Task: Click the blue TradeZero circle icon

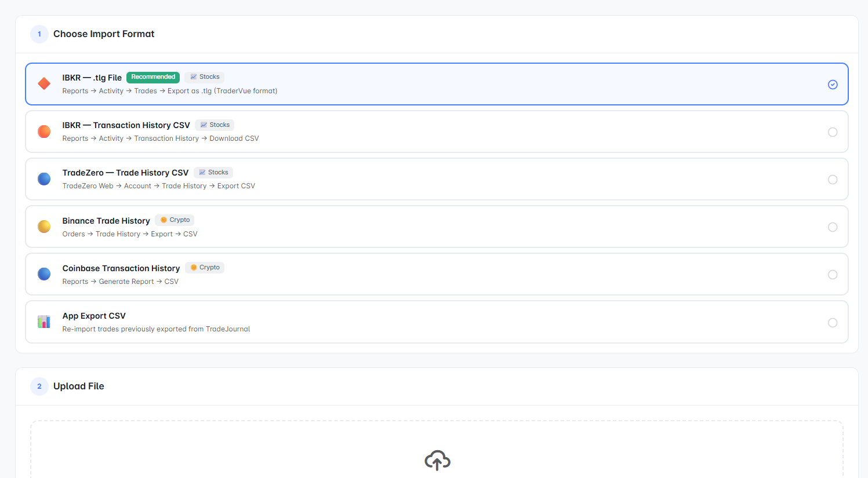Action: pos(44,179)
